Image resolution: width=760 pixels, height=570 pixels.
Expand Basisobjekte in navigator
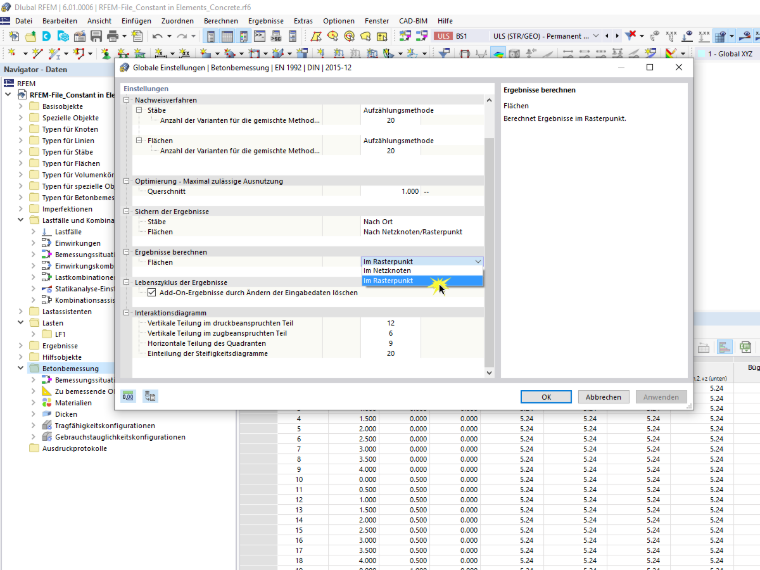20,106
